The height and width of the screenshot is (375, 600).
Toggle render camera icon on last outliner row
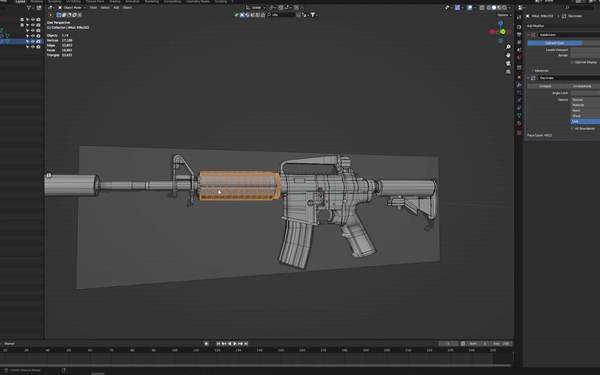[38, 47]
